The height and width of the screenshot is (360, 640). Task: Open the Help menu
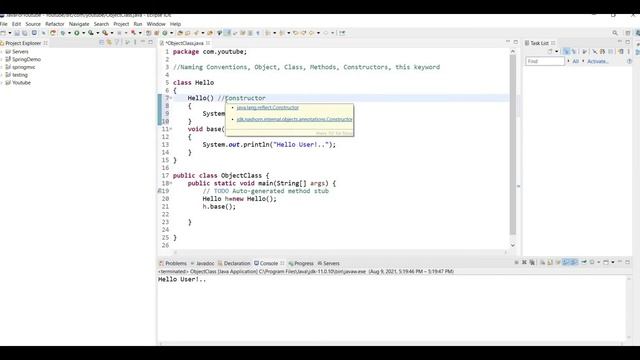(176, 24)
